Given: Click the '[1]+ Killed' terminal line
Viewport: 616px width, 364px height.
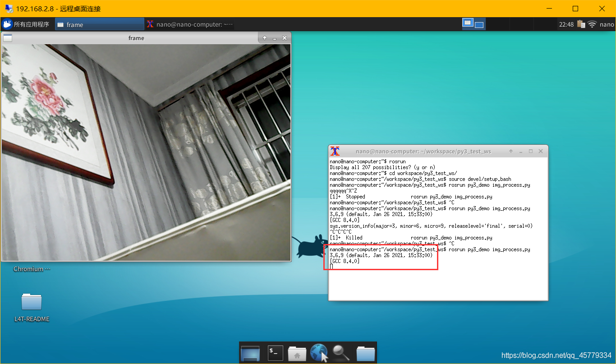Looking at the screenshot, I should click(x=411, y=238).
